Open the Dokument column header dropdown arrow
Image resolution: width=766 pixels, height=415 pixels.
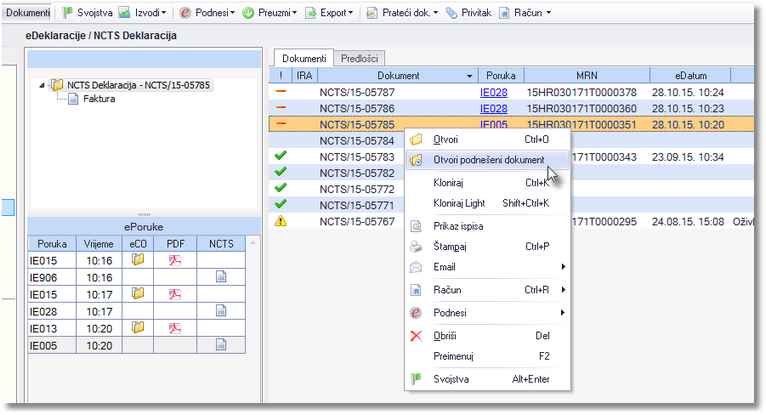(x=469, y=76)
